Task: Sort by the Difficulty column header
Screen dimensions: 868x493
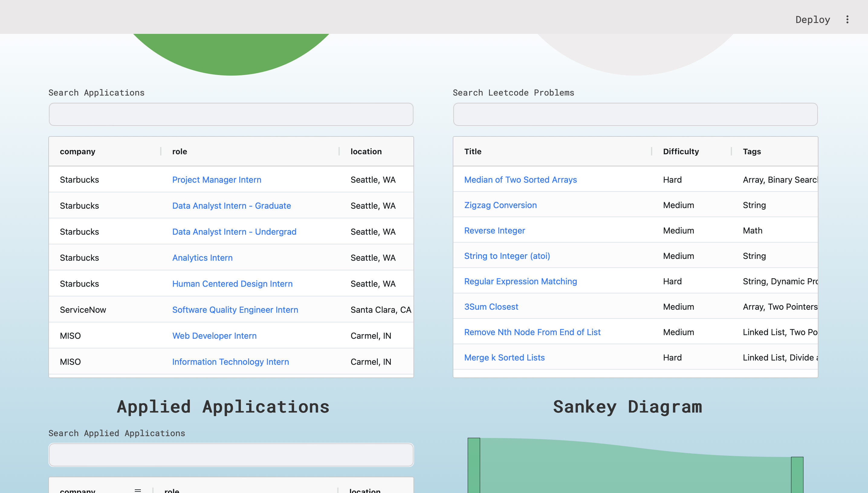Action: (x=681, y=151)
